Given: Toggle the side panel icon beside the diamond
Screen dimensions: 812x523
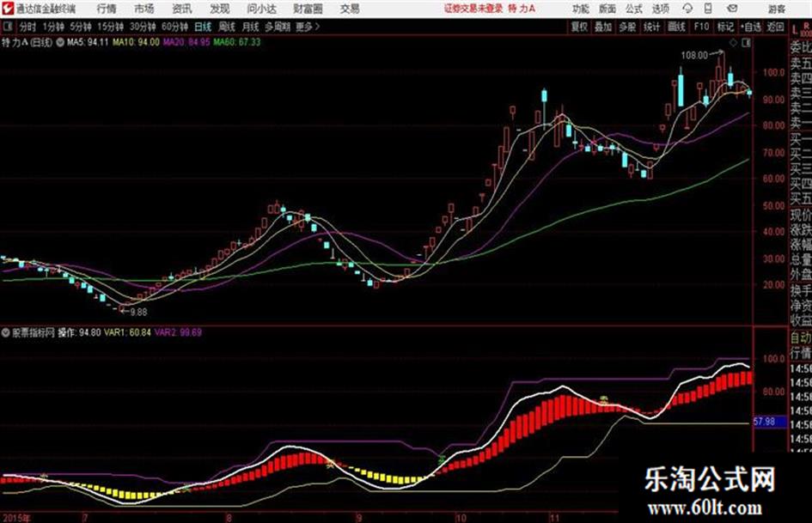Looking at the screenshot, I should tap(746, 43).
